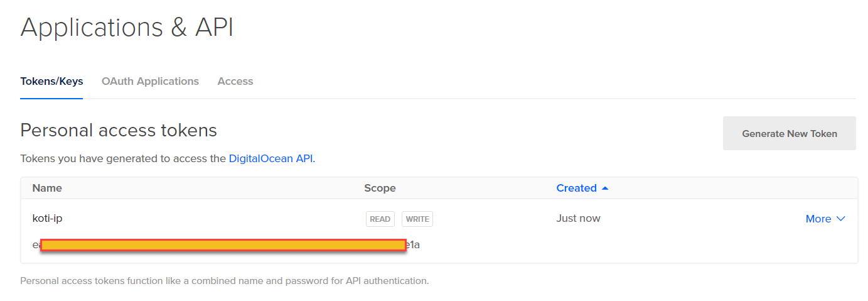868x301 pixels.
Task: Open the Access tab
Action: 235,82
